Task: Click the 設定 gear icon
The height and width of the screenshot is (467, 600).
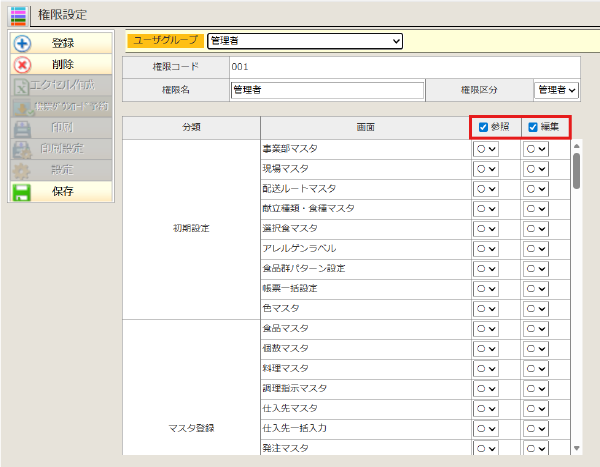Action: pyautogui.click(x=22, y=170)
